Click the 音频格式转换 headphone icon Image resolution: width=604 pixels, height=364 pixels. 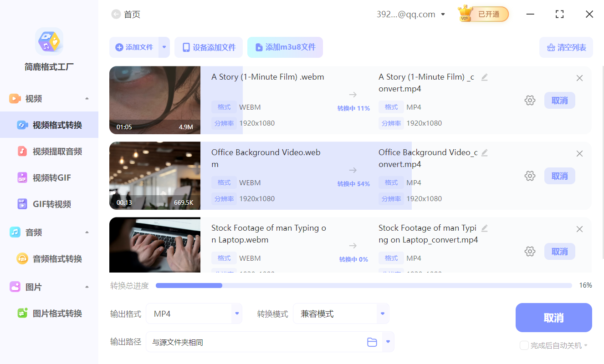tap(22, 259)
